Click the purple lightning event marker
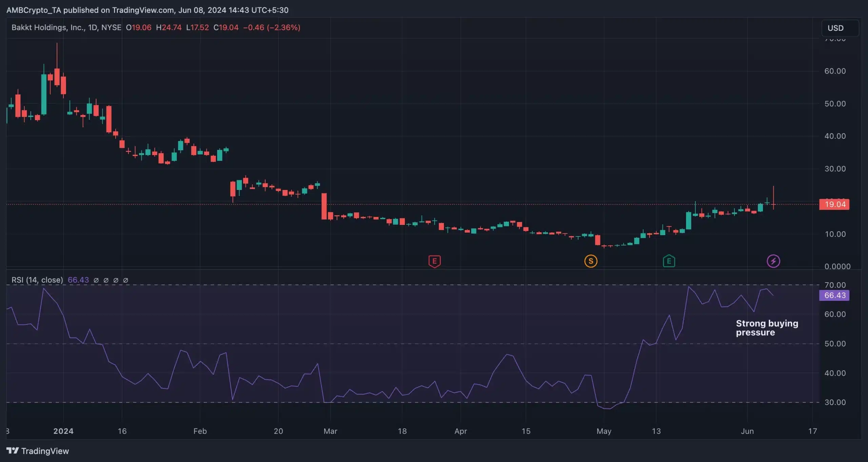 point(773,261)
